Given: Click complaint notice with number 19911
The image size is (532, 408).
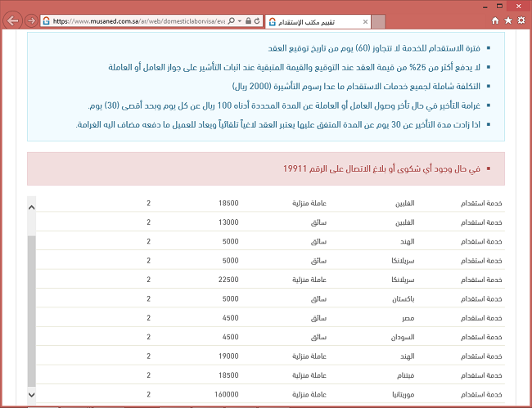Looking at the screenshot, I should coord(381,168).
